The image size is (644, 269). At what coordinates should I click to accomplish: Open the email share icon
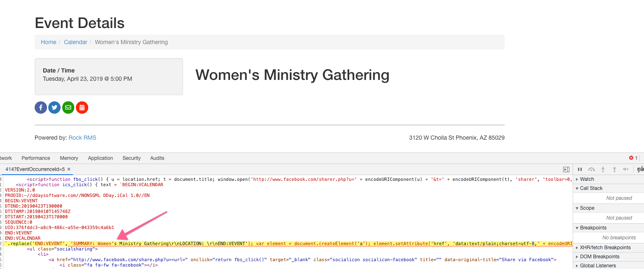coord(68,108)
